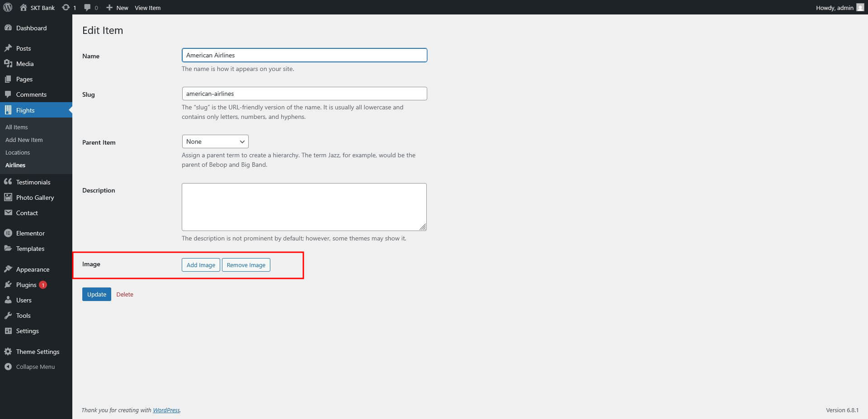Screen dimensions: 868x419
Task: Click the Collapse Menu arrow icon
Action: tap(8, 367)
